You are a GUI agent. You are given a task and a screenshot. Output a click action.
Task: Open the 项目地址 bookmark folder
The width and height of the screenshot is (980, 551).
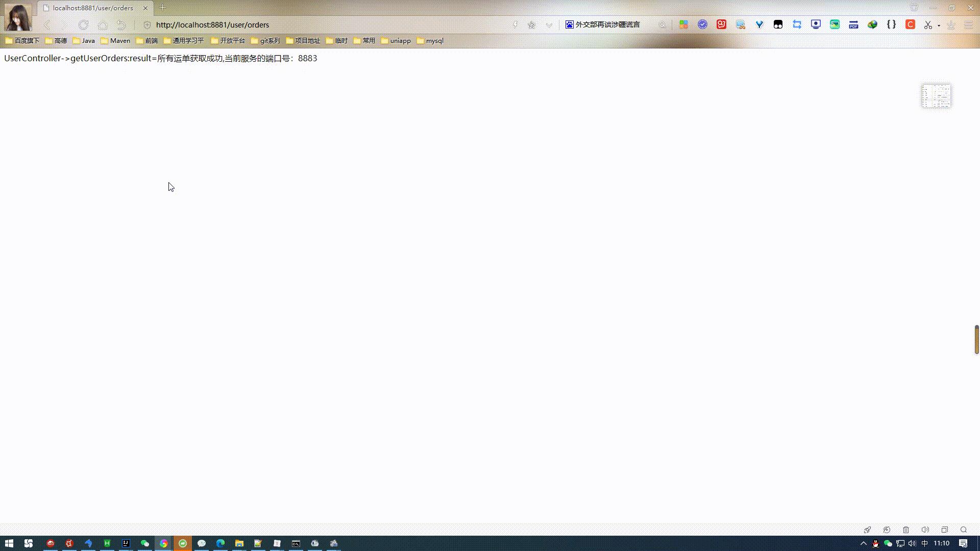coord(303,41)
